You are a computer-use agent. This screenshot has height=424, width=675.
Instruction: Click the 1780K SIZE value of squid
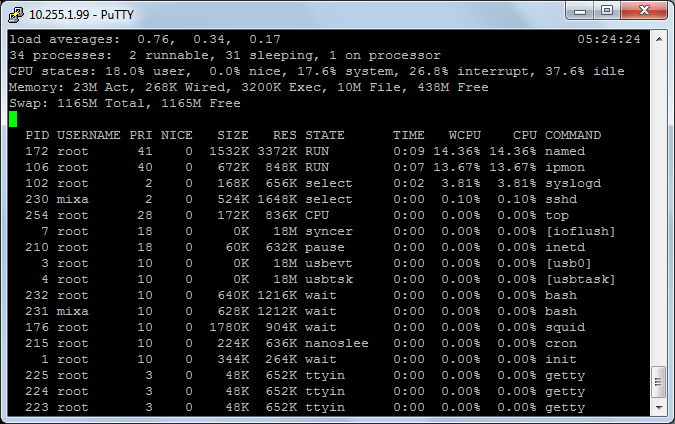coord(229,328)
